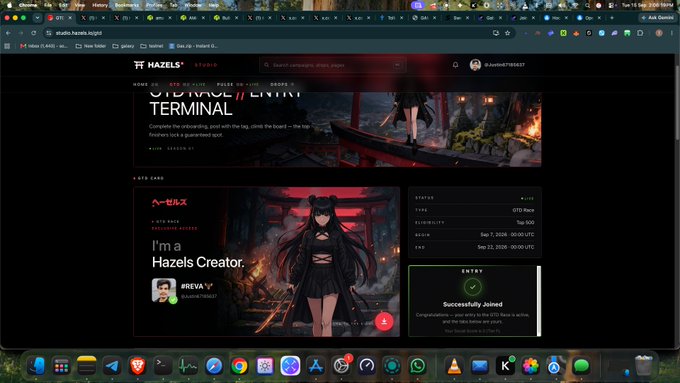680x383 pixels.
Task: Open notifications with the bell icon
Action: (x=455, y=65)
